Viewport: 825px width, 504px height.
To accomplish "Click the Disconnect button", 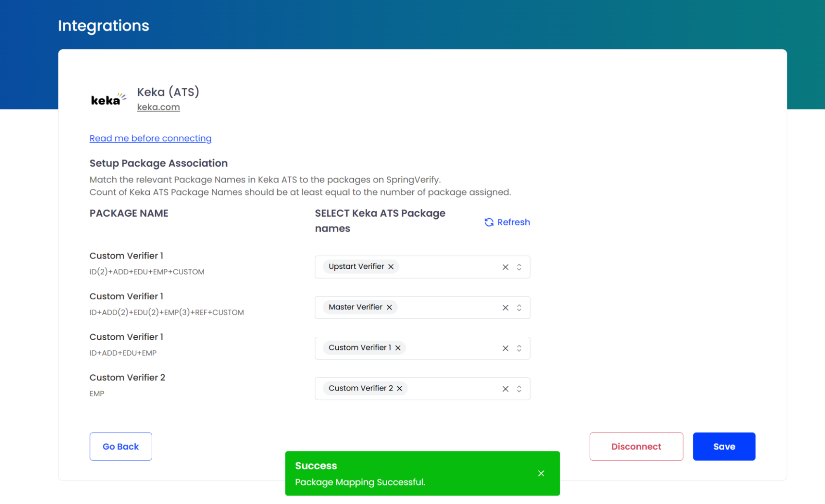I will point(636,447).
